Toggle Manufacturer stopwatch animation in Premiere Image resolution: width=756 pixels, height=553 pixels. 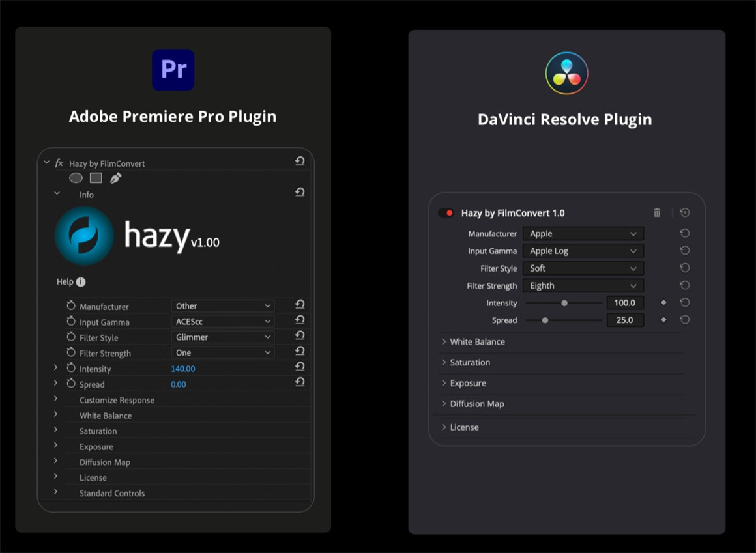point(71,305)
